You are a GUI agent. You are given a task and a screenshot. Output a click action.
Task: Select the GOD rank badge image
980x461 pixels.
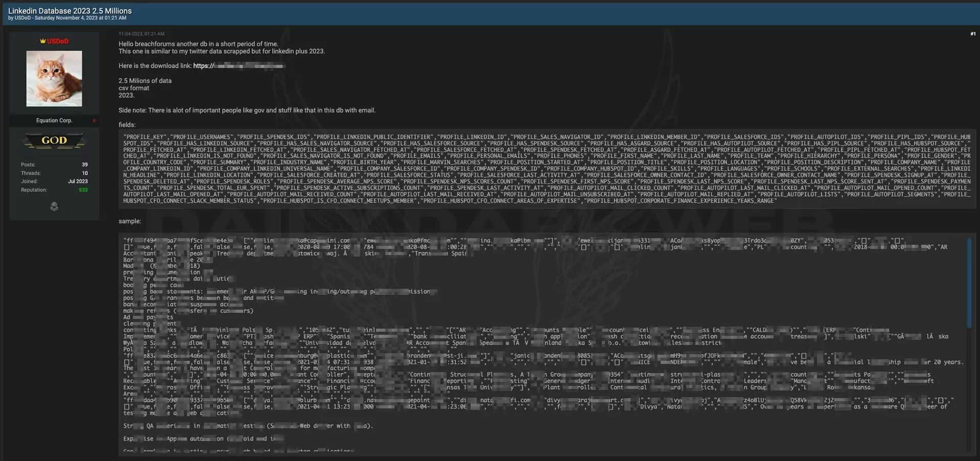(x=54, y=140)
